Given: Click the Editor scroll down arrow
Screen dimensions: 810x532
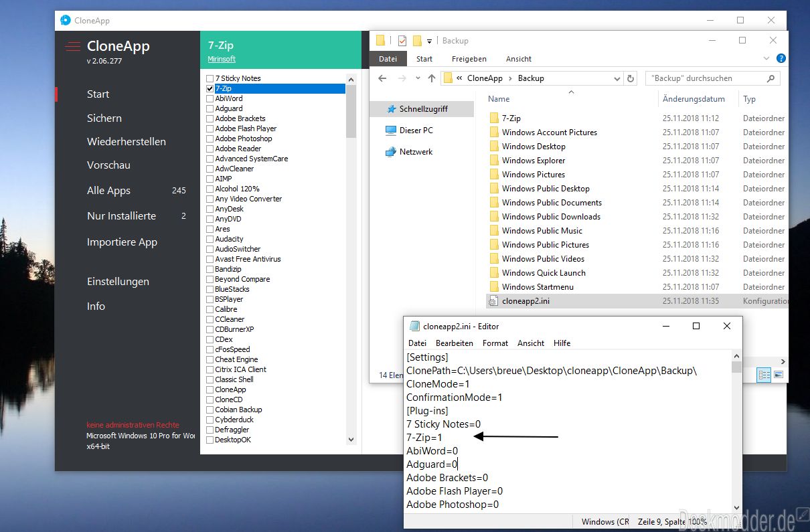Looking at the screenshot, I should pos(736,508).
